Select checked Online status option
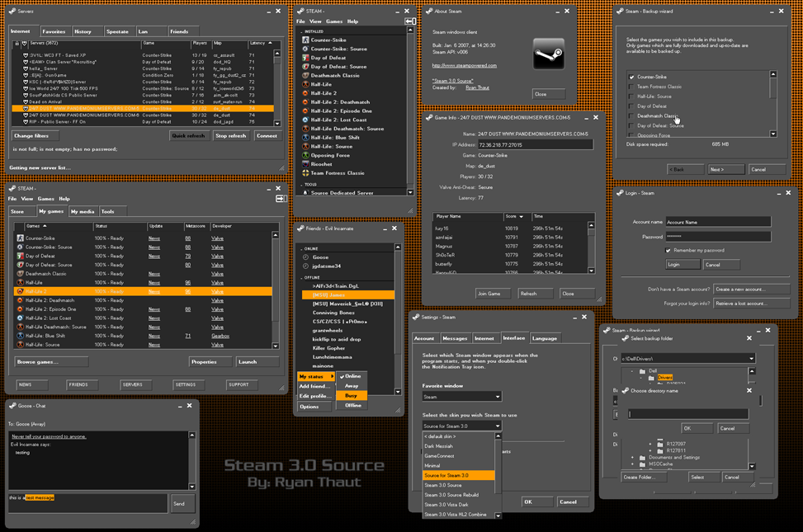Viewport: 803px width, 532px height. [x=352, y=376]
